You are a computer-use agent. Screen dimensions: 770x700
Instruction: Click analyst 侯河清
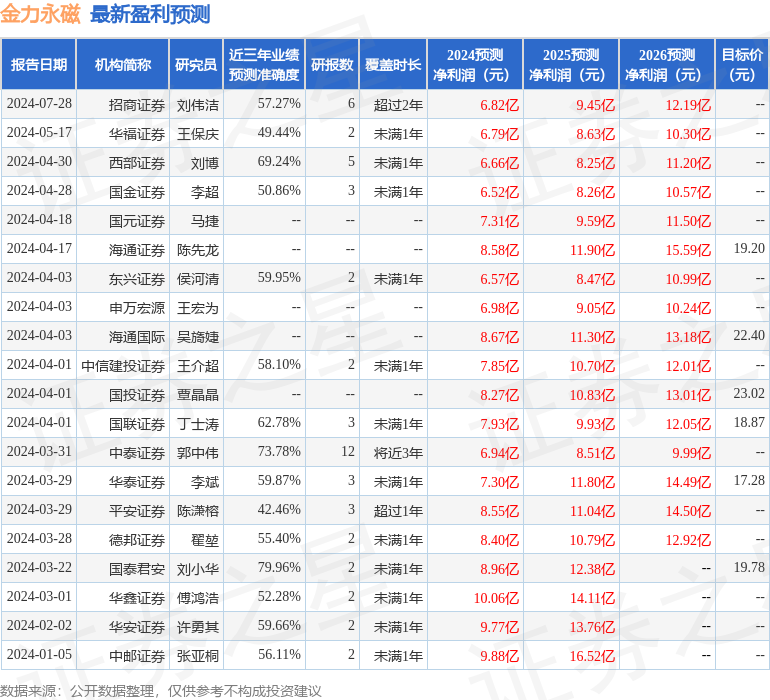pos(198,279)
